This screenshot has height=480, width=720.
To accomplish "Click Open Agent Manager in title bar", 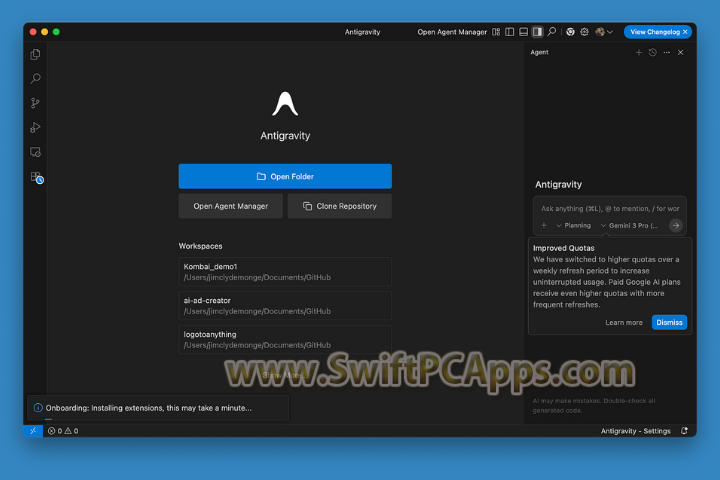I will [452, 32].
